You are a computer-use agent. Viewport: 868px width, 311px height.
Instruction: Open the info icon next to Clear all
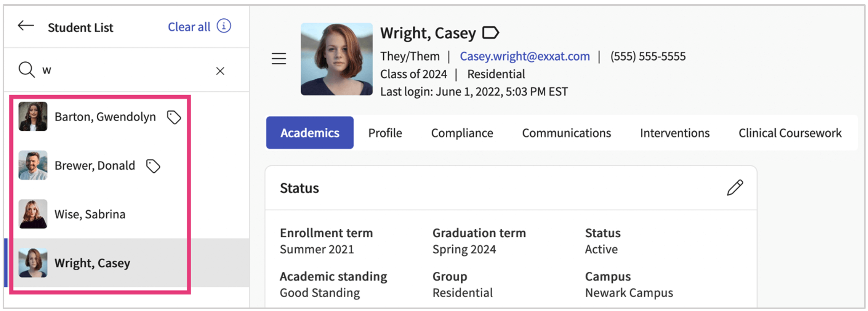click(224, 26)
